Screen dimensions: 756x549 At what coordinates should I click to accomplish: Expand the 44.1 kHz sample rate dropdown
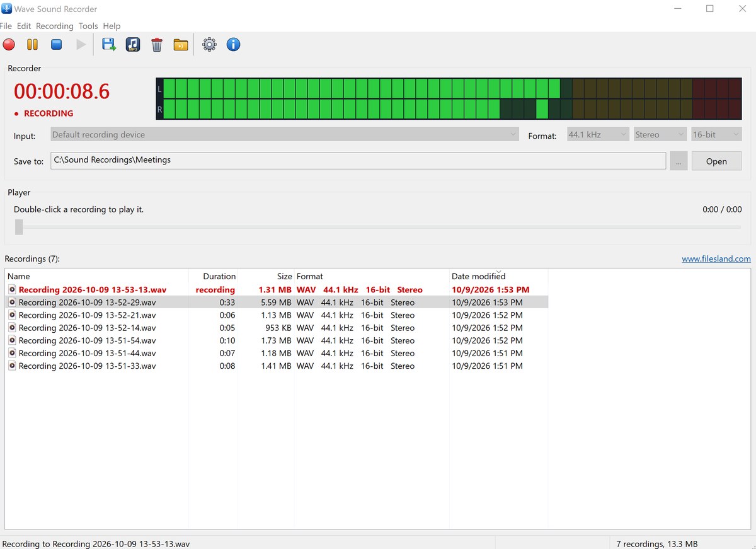point(598,134)
